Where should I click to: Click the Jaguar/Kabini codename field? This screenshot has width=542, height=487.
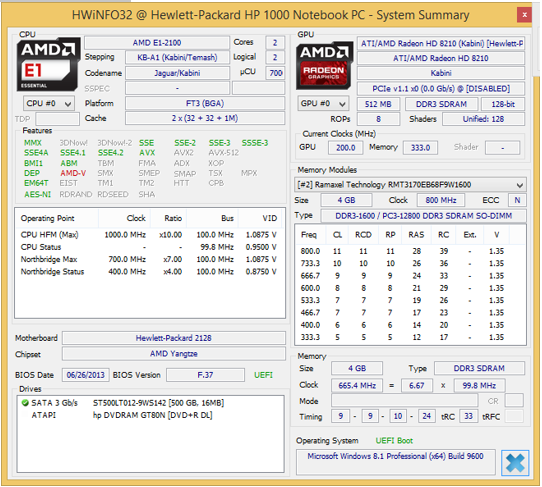177,73
